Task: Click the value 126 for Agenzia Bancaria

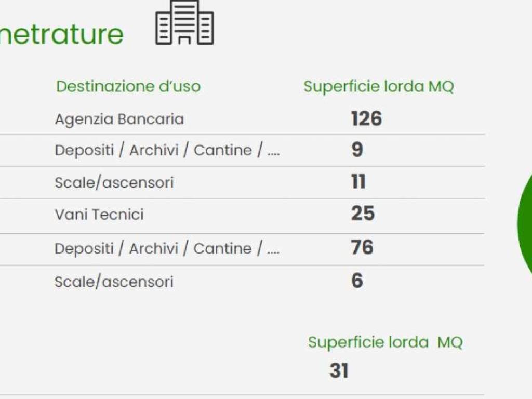Action: (x=366, y=119)
